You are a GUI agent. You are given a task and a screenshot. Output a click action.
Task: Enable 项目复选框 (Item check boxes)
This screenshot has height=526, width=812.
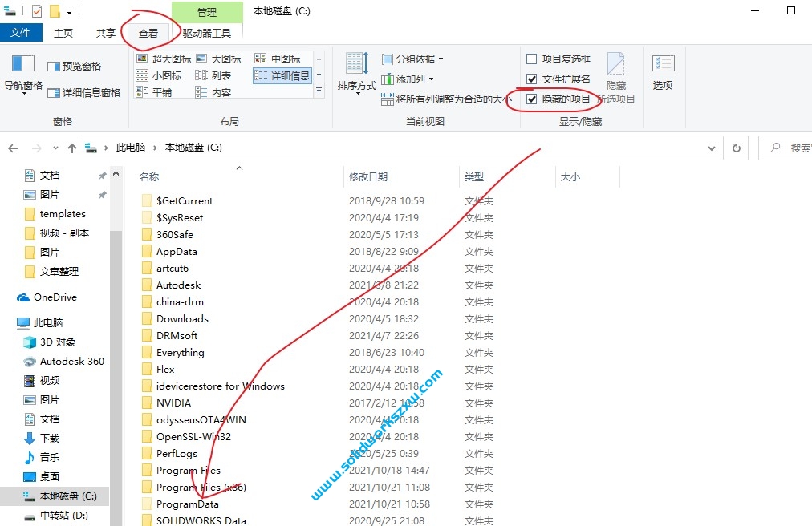click(534, 59)
